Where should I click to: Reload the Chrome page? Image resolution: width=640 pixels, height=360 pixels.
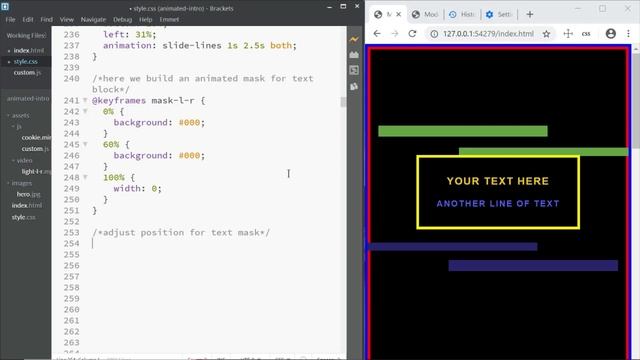pyautogui.click(x=412, y=33)
